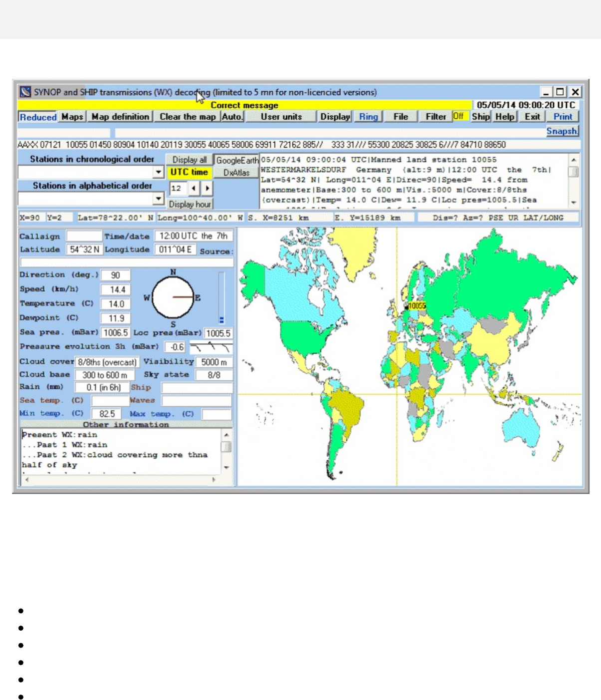Click the pressure tendency graph icon

[x=211, y=347]
